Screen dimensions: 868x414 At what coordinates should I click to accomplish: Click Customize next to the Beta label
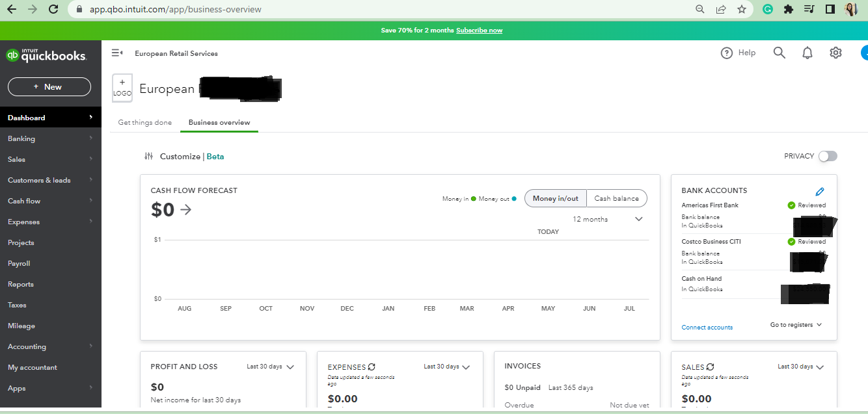[x=180, y=157]
